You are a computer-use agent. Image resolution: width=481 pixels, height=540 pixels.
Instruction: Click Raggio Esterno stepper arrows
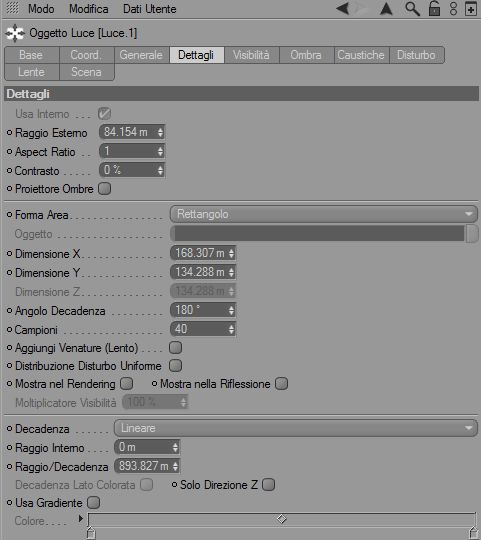(x=160, y=132)
